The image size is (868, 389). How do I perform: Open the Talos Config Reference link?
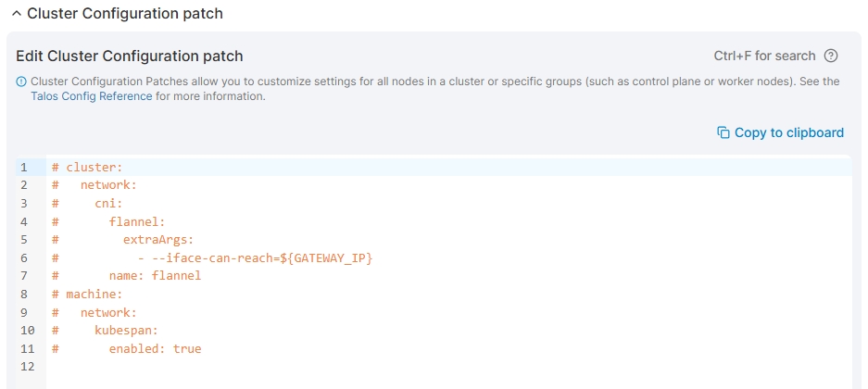click(x=92, y=96)
